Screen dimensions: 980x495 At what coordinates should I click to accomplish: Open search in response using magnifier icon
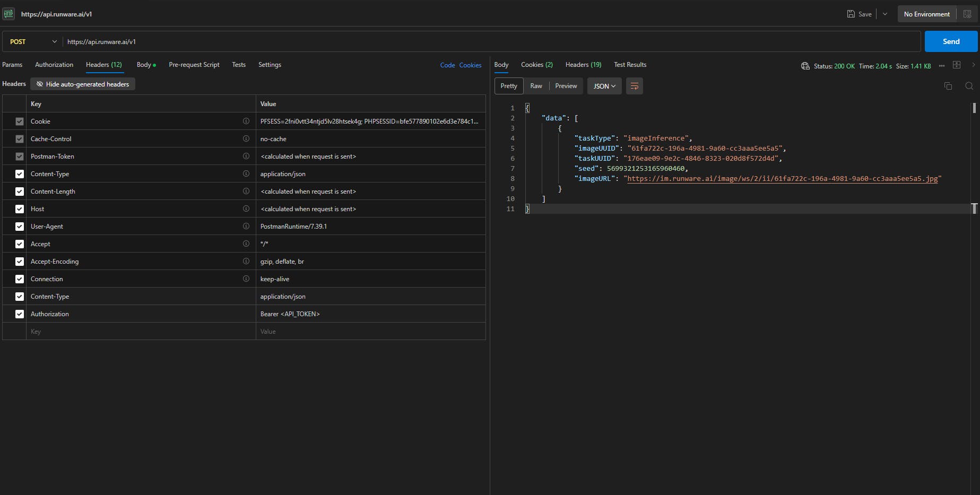[x=969, y=86]
